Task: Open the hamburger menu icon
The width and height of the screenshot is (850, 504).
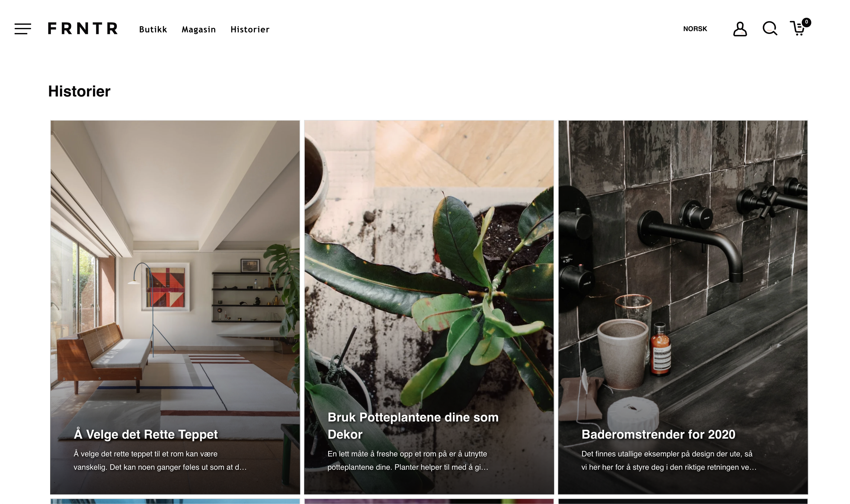Action: [x=23, y=29]
